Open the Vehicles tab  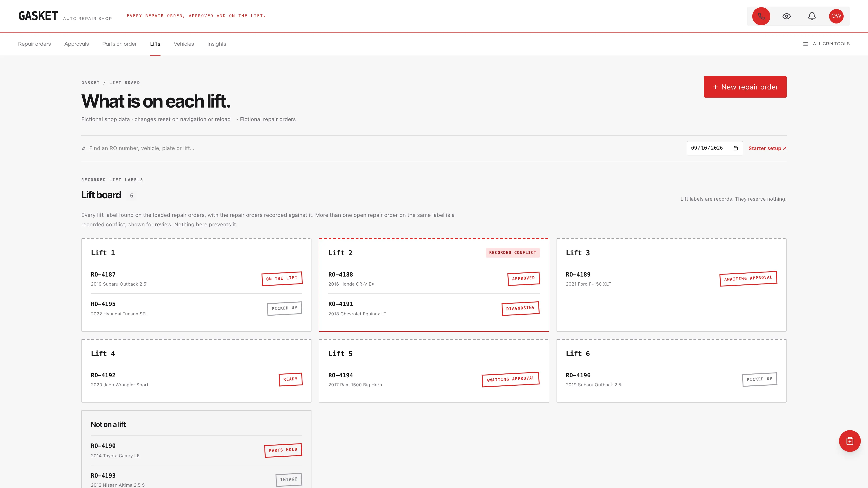click(x=184, y=44)
